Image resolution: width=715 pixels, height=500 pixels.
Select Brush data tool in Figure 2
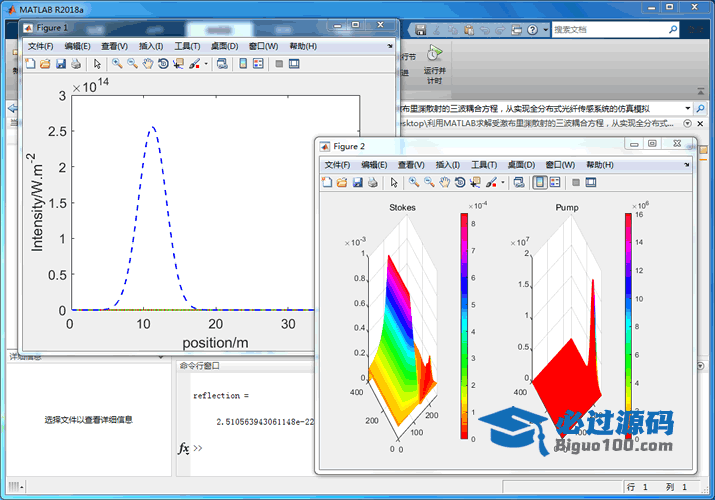[x=492, y=182]
